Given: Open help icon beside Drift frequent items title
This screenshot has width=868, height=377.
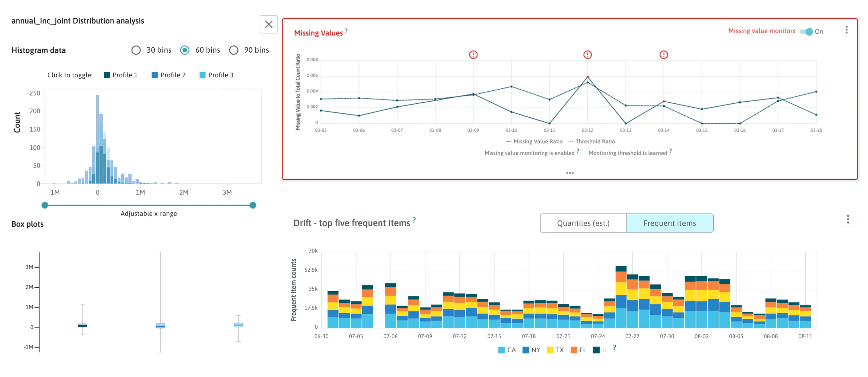Looking at the screenshot, I should coord(414,220).
